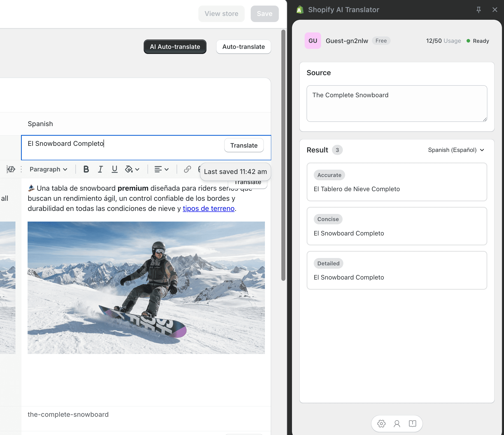This screenshot has width=504, height=435.
Task: Apply italic formatting in editor toolbar
Action: [100, 169]
